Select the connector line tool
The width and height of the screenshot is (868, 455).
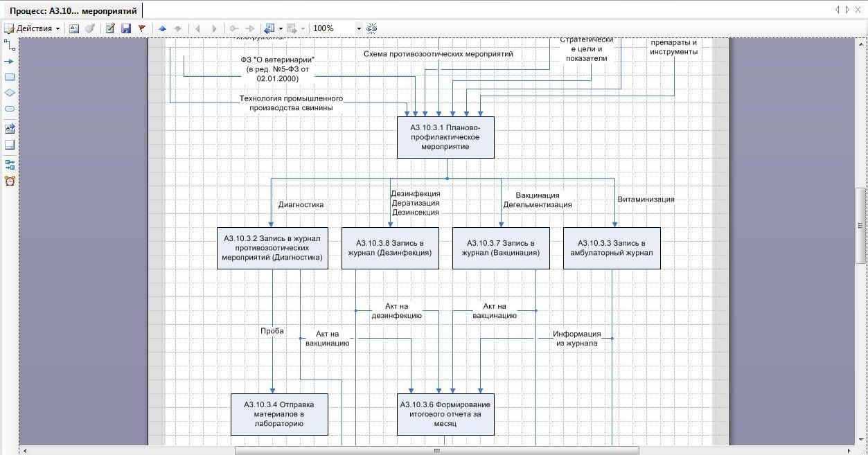coord(10,45)
